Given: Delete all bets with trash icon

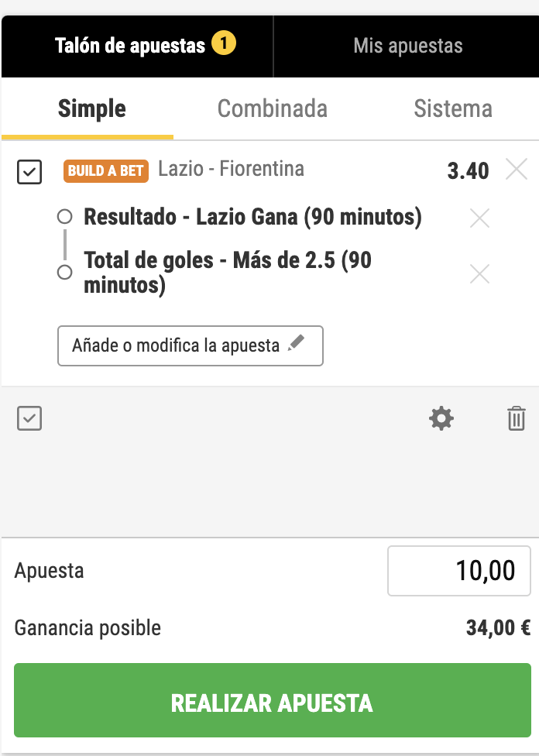Looking at the screenshot, I should [516, 419].
